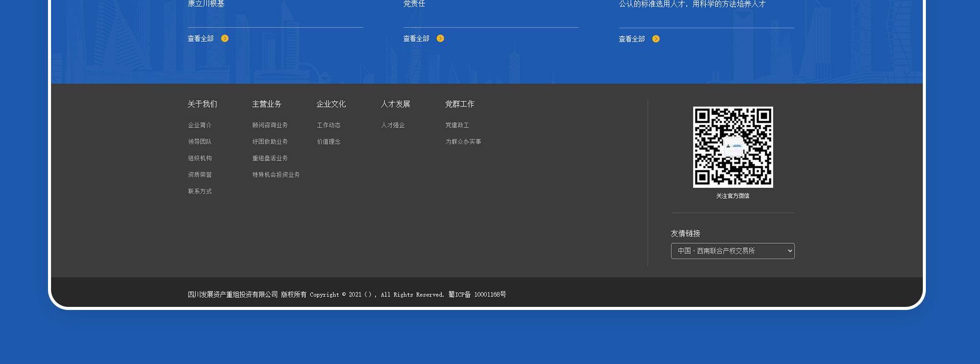Open the 友情链接 dropdown list

coord(732,251)
